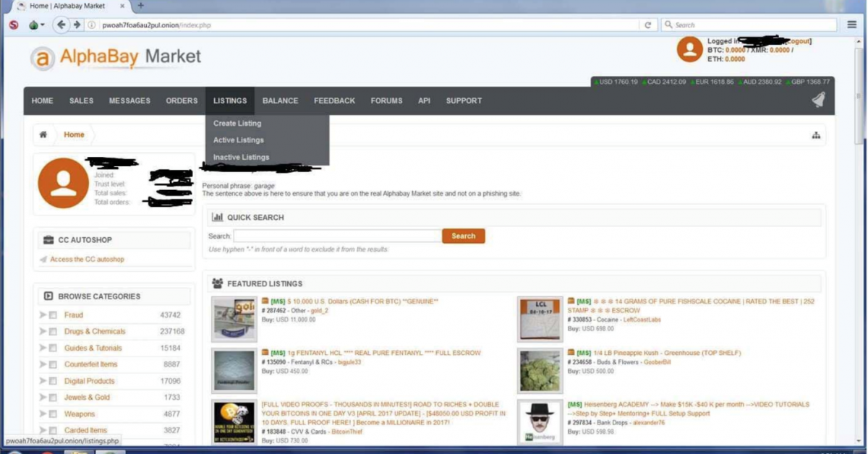Choose Active Listings in the dropdown

click(239, 140)
